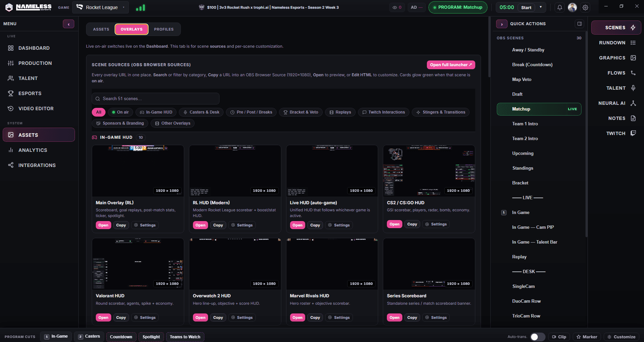The width and height of the screenshot is (644, 342).
Task: Filter by Stingers & Transitions
Action: click(x=441, y=112)
